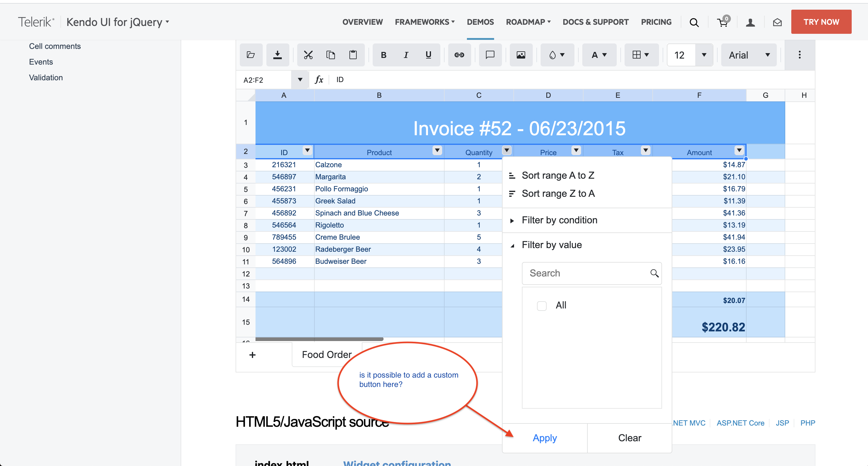Click the Cut scissors icon
Screen dimensions: 868x466
click(308, 55)
